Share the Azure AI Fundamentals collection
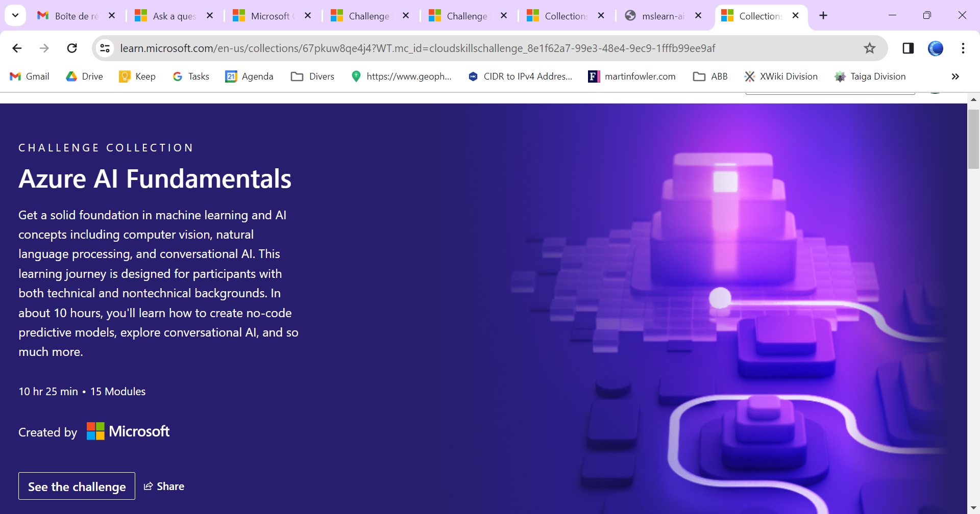Image resolution: width=980 pixels, height=514 pixels. (164, 486)
